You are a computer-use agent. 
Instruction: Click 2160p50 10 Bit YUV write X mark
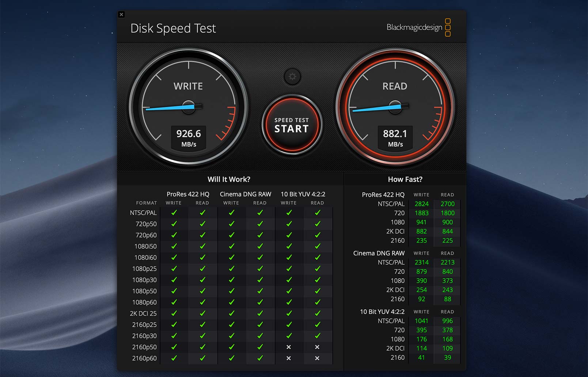pyautogui.click(x=289, y=347)
